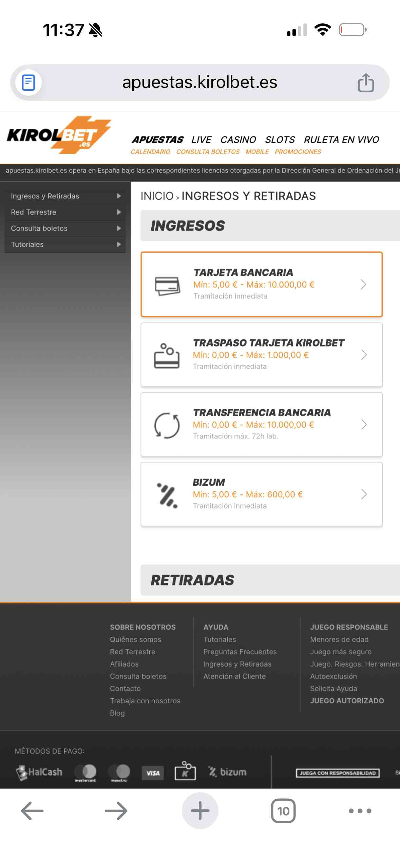Open Tutoriales link under AYUDA
Viewport: 400px width, 868px height.
pyautogui.click(x=220, y=639)
